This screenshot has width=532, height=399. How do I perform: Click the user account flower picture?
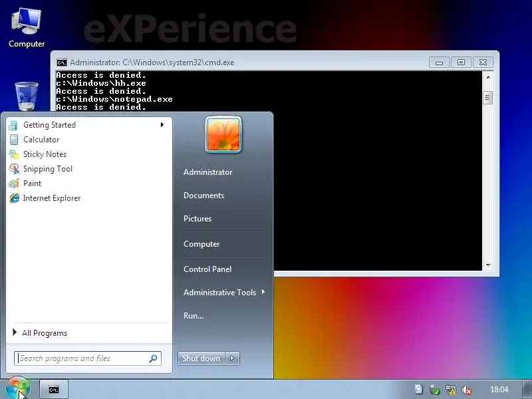click(223, 134)
